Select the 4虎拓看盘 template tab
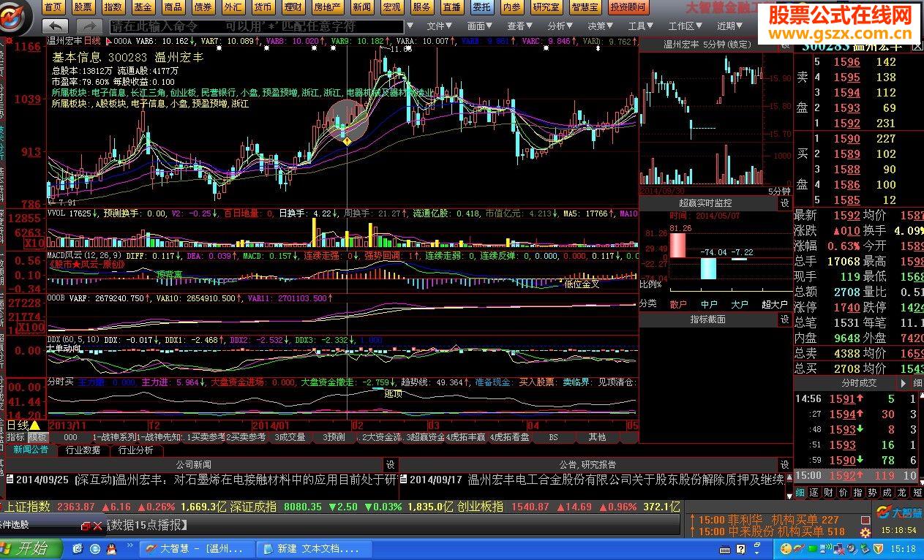The height and width of the screenshot is (560, 924). 509,437
